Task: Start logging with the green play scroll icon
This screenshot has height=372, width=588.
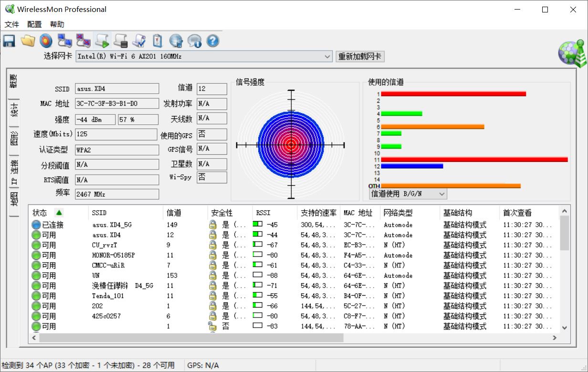Action: click(x=102, y=41)
